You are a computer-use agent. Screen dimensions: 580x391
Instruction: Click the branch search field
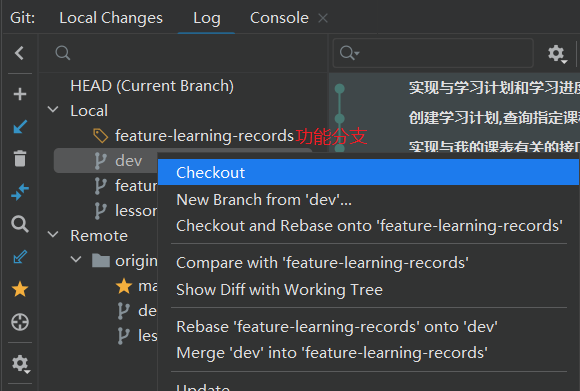(x=183, y=53)
